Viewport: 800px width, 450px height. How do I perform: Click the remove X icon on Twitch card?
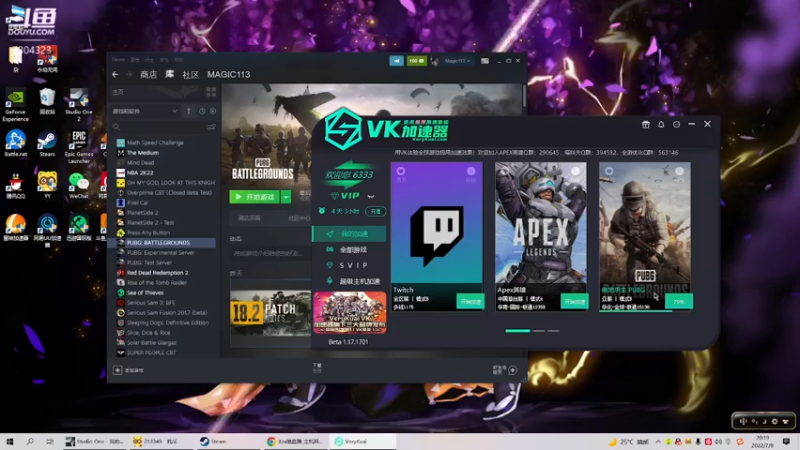[471, 171]
